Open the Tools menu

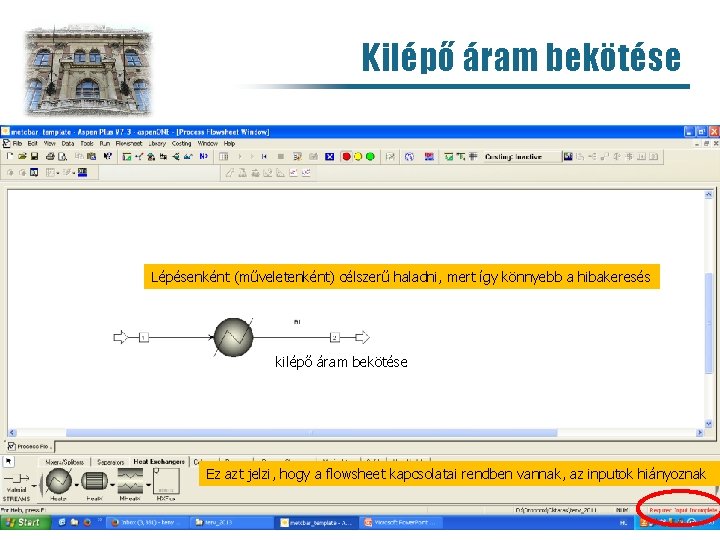(x=87, y=144)
